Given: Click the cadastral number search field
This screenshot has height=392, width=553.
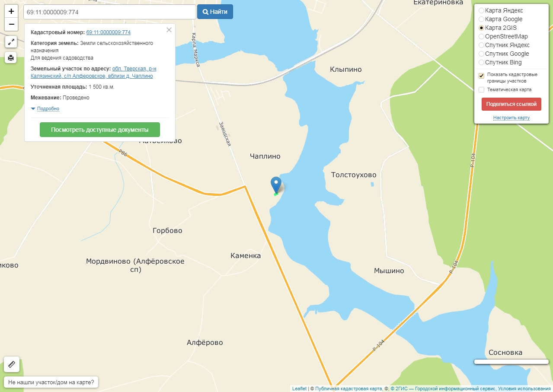Looking at the screenshot, I should 110,12.
